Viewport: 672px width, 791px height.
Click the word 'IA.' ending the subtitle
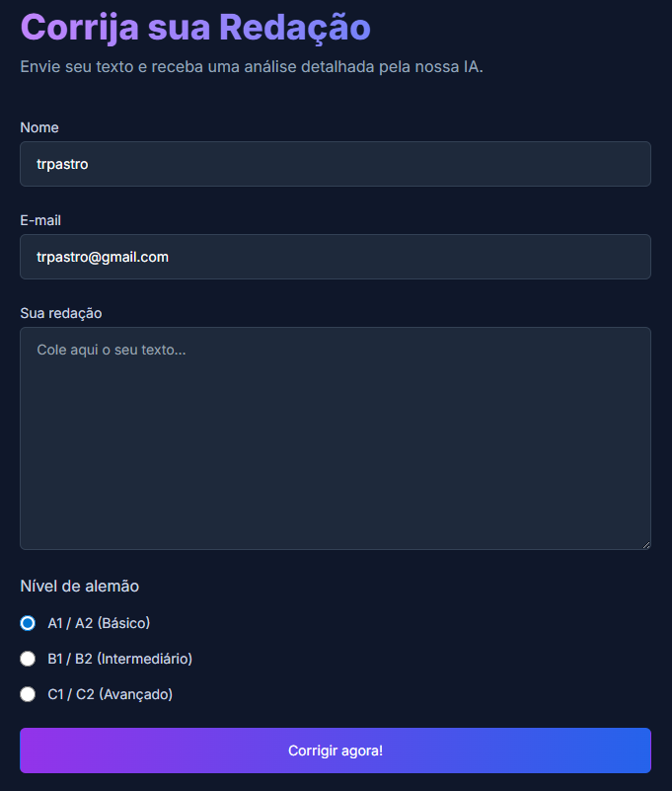(x=473, y=67)
